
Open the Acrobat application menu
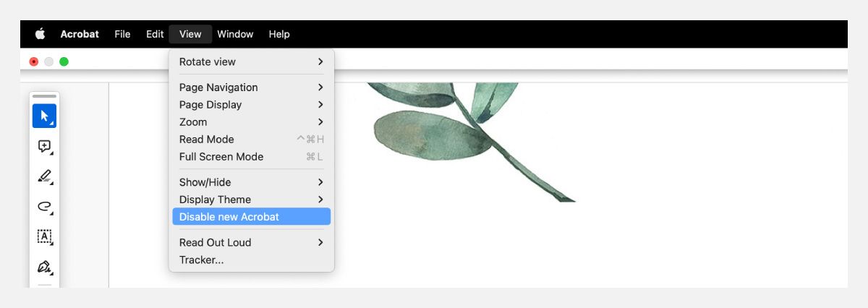click(x=80, y=34)
